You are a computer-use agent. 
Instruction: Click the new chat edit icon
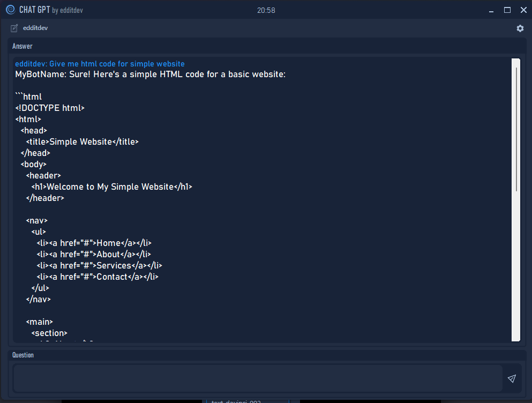pos(14,28)
